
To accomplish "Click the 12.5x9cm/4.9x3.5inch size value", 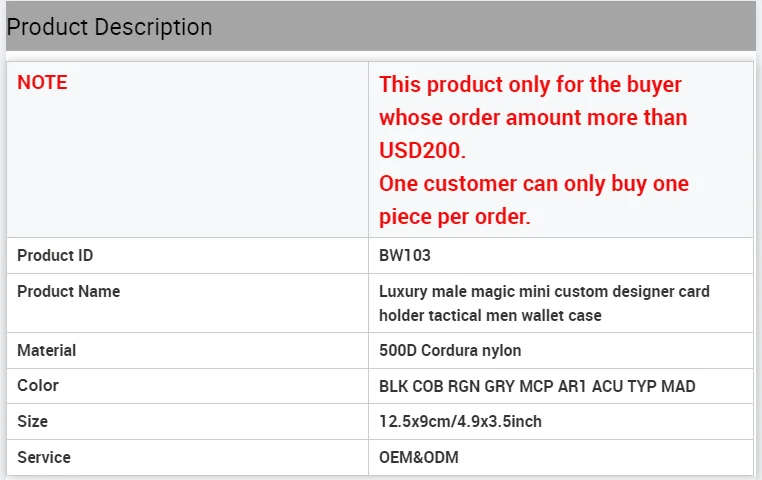I will click(460, 421).
